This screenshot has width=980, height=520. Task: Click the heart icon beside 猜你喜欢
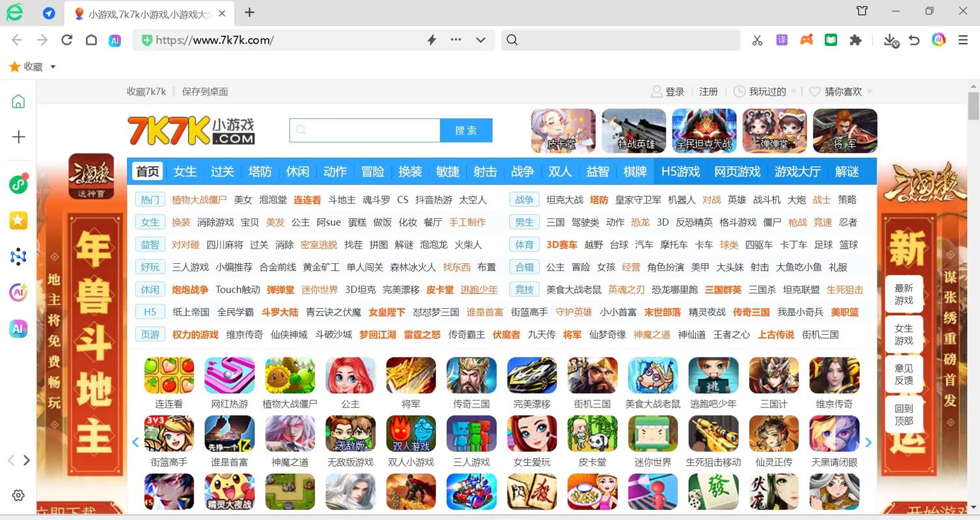(x=814, y=91)
